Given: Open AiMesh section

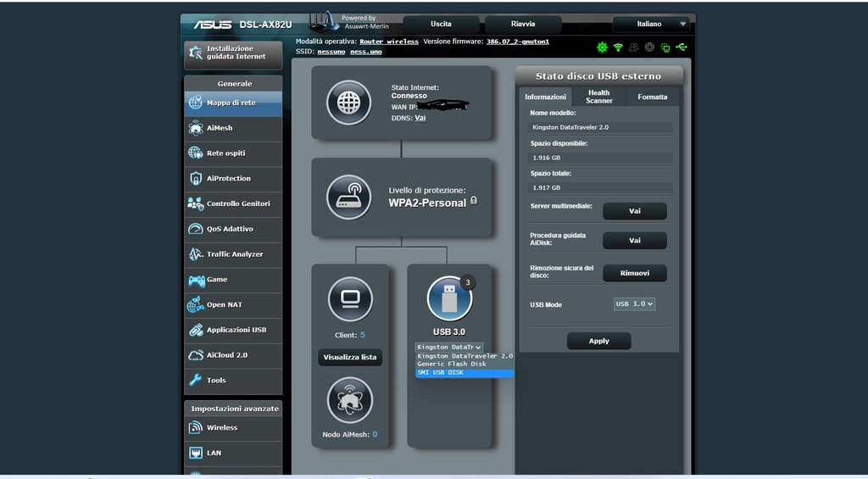Looking at the screenshot, I should coord(233,128).
